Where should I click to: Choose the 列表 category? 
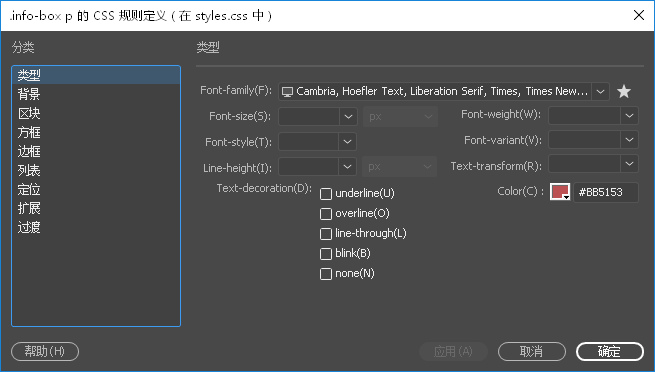point(96,170)
